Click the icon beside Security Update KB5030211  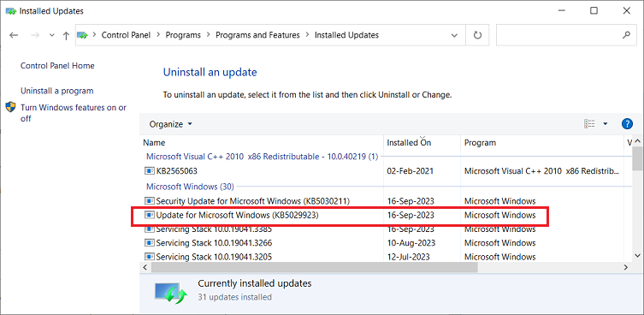pyautogui.click(x=150, y=201)
